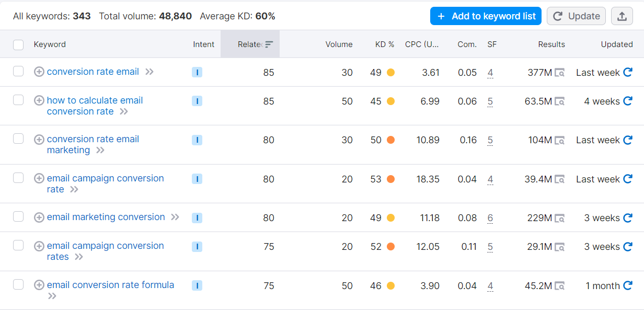Click 'Add to keyword list' button
This screenshot has height=310, width=644.
[486, 16]
